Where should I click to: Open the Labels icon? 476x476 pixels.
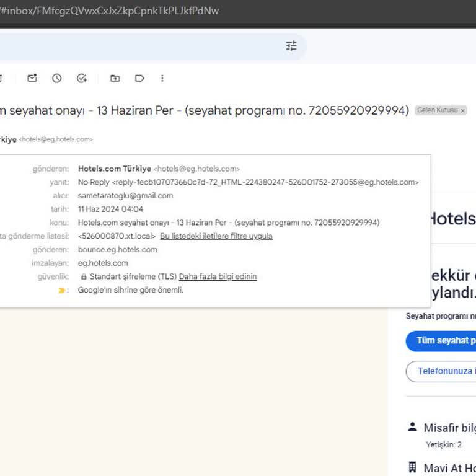[139, 78]
